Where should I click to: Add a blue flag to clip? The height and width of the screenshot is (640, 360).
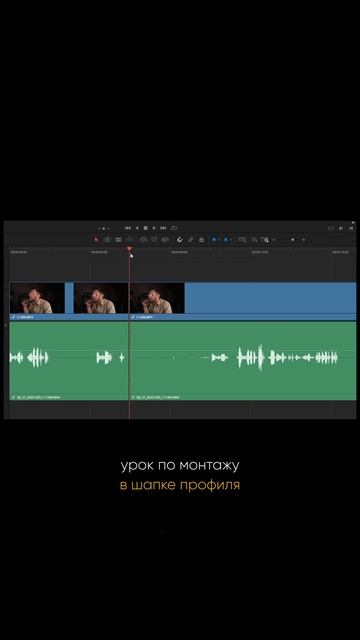tap(214, 240)
